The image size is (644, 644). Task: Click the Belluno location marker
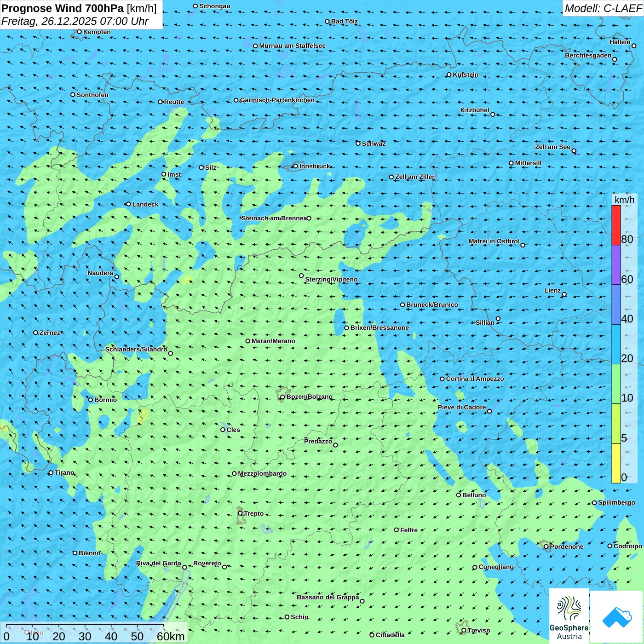pyautogui.click(x=458, y=495)
